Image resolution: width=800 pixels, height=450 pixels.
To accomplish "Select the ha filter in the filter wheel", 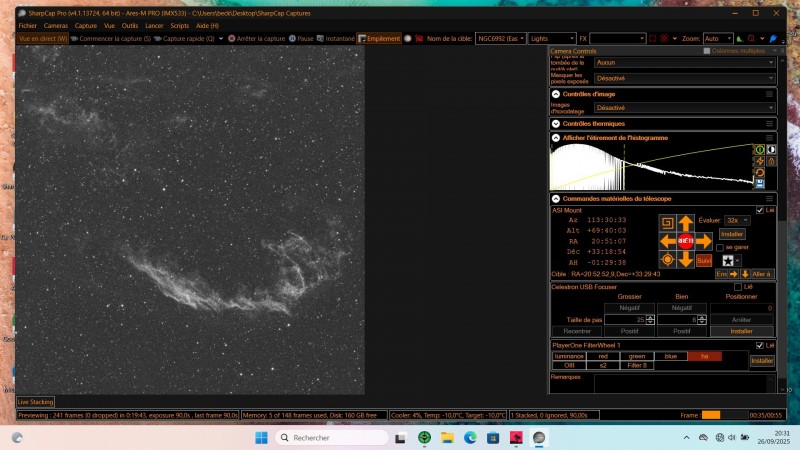I will pyautogui.click(x=705, y=356).
